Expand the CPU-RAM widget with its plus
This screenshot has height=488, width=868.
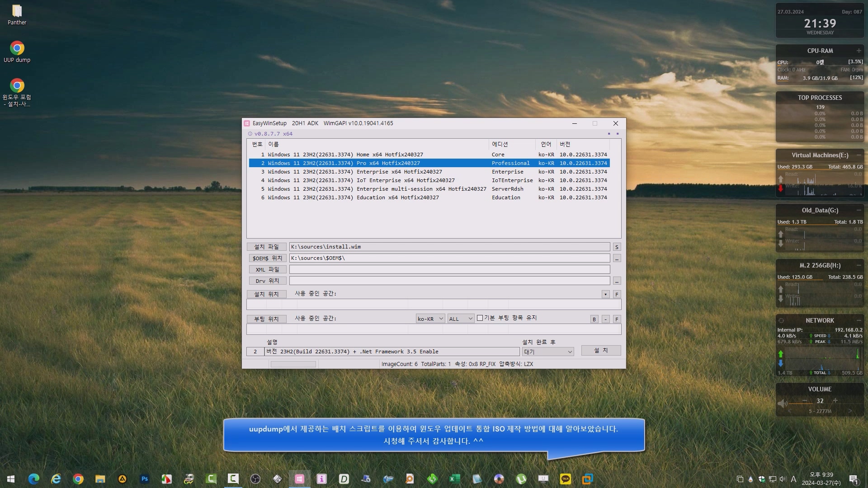(859, 51)
